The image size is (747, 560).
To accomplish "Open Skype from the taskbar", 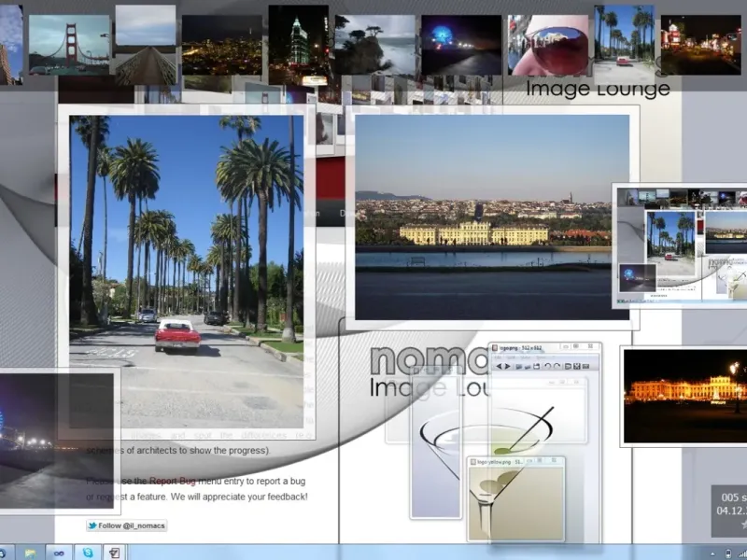I will [x=88, y=553].
